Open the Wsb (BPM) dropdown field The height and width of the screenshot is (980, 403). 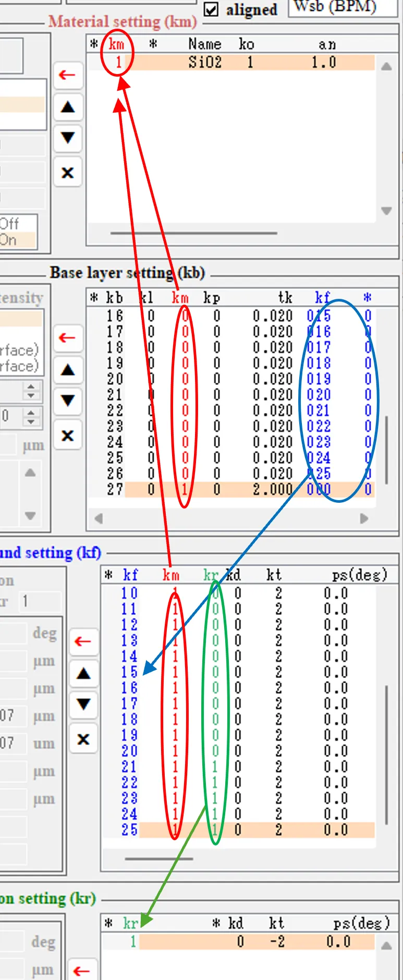click(343, 8)
